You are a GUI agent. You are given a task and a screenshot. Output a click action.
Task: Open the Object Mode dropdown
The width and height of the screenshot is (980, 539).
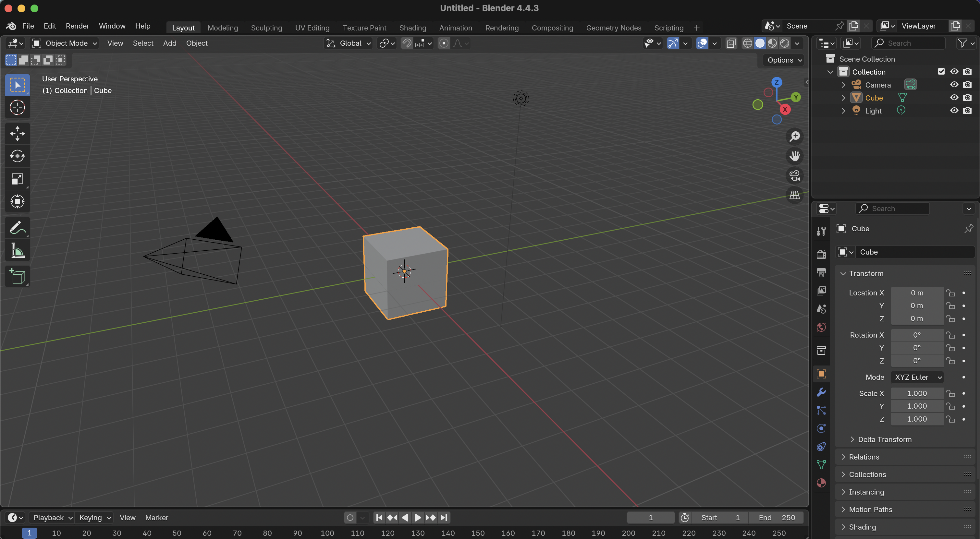pyautogui.click(x=65, y=43)
